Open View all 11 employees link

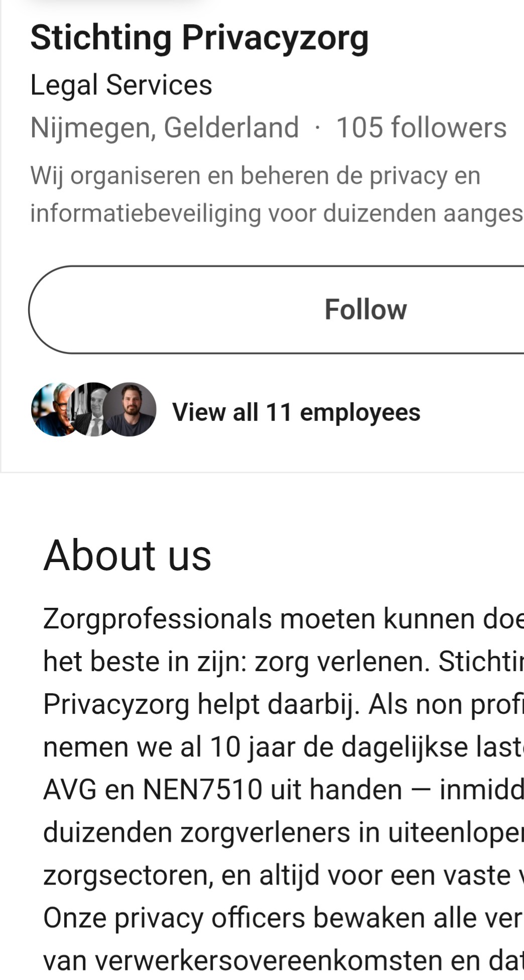click(x=296, y=412)
